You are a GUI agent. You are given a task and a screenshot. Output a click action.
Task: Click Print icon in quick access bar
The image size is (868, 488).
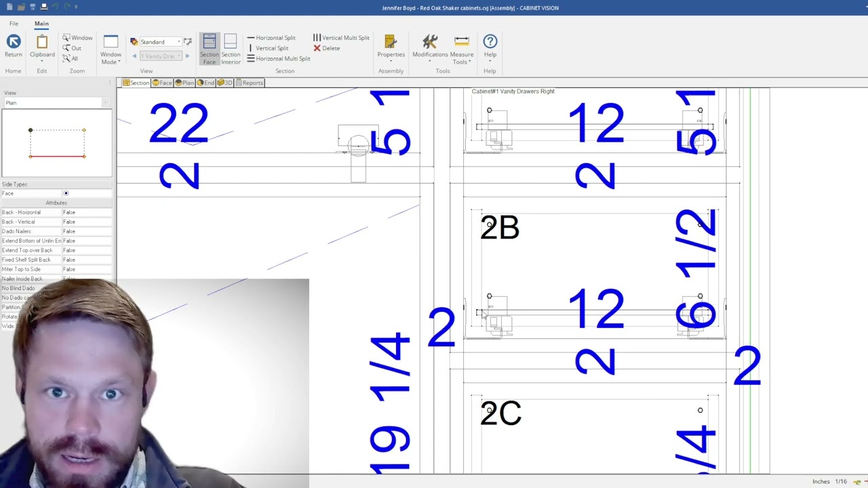pyautogui.click(x=44, y=7)
